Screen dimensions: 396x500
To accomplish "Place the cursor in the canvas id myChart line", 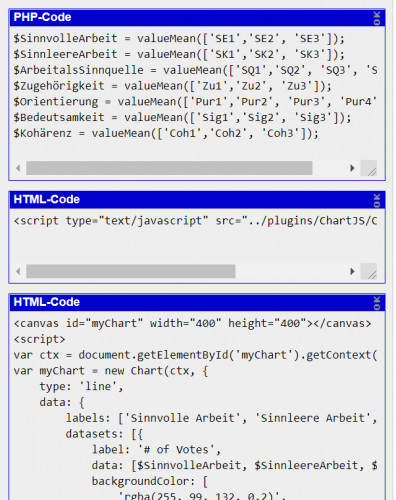I will [x=192, y=323].
